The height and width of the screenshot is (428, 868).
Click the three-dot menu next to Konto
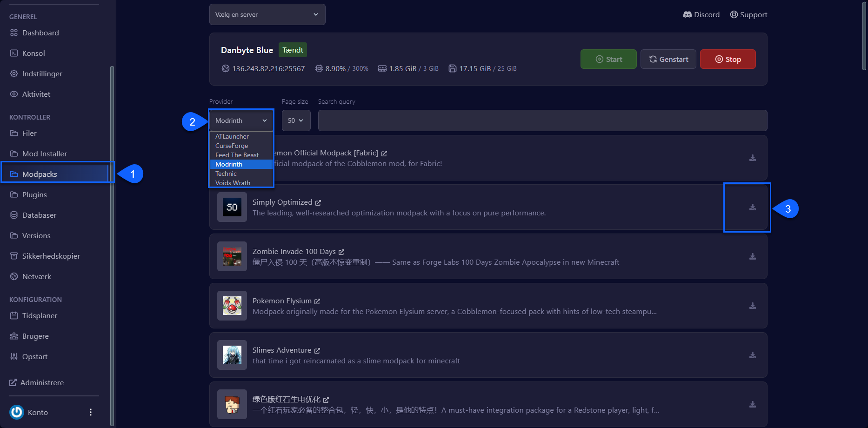(x=91, y=412)
